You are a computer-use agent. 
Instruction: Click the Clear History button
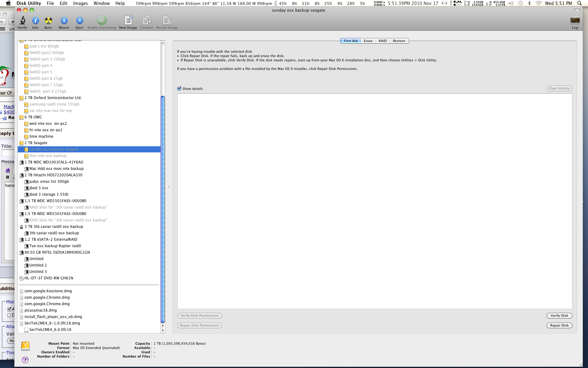click(559, 88)
